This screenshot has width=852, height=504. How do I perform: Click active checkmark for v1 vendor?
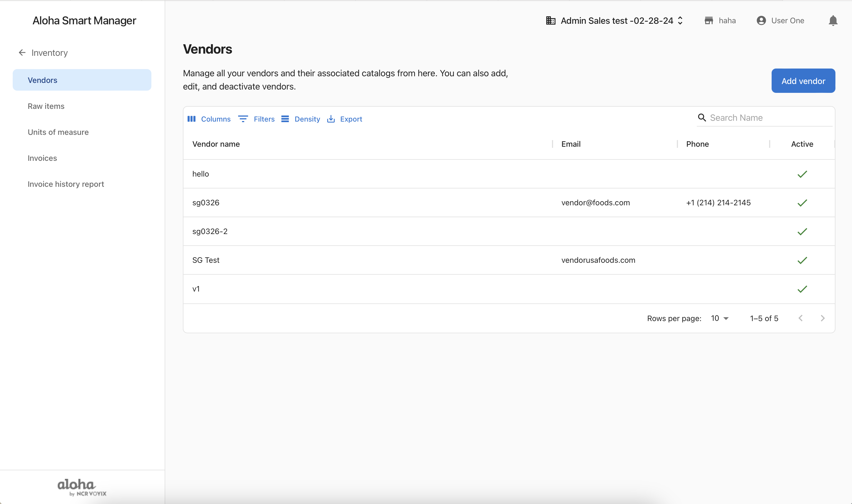click(x=802, y=289)
